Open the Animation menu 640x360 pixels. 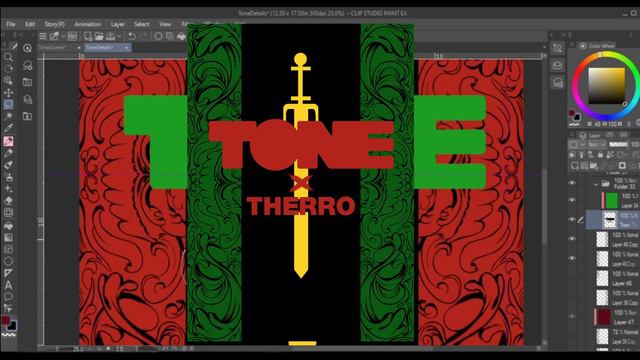pyautogui.click(x=87, y=24)
